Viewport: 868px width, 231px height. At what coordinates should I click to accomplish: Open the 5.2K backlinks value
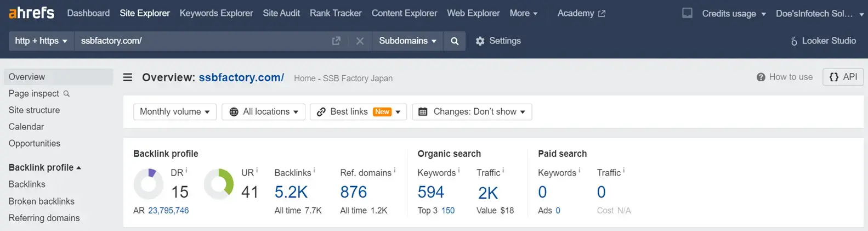291,192
